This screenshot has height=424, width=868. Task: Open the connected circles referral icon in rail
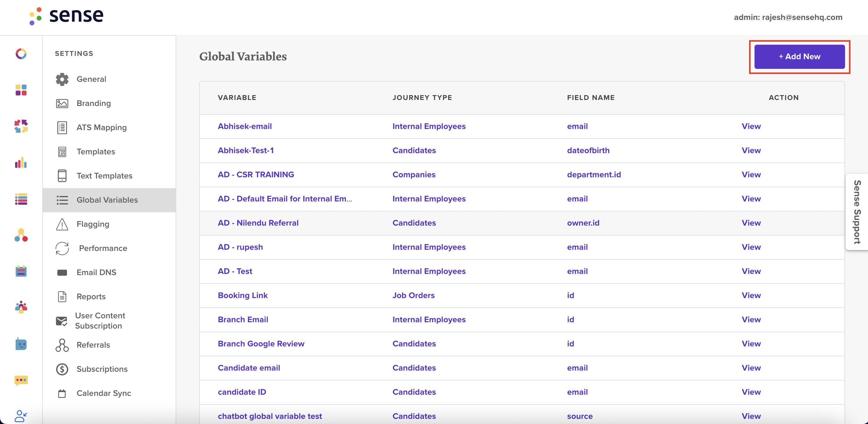point(21,235)
